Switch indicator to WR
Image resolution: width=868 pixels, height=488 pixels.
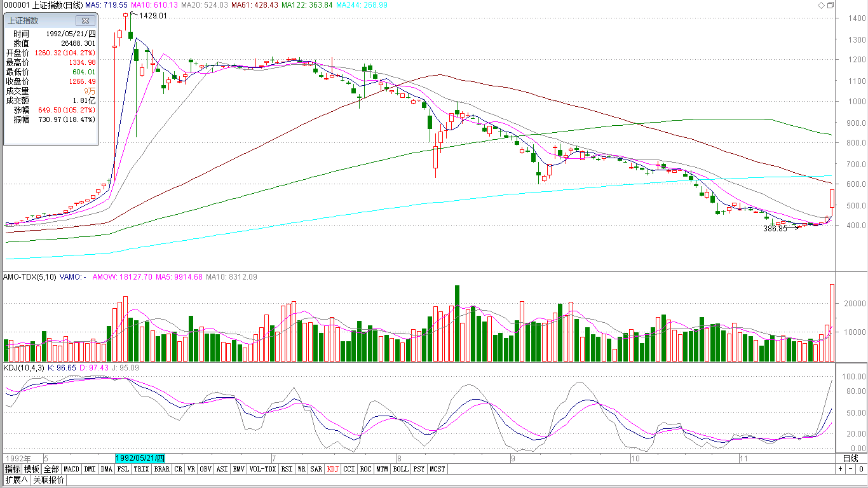302,469
